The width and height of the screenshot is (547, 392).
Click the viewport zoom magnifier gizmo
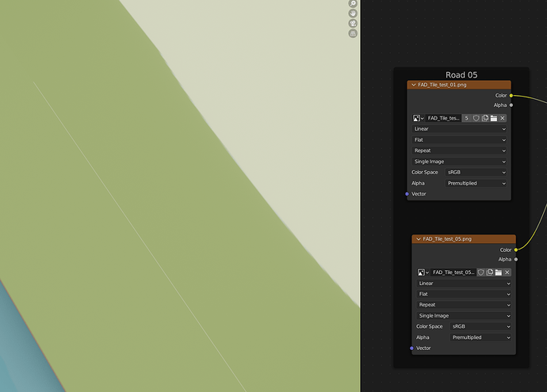pyautogui.click(x=353, y=3)
